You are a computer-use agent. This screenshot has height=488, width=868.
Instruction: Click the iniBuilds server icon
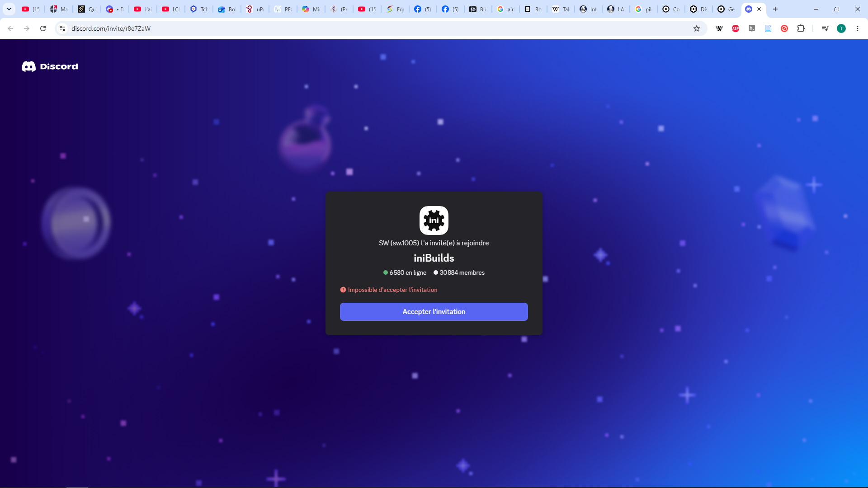[x=434, y=221]
